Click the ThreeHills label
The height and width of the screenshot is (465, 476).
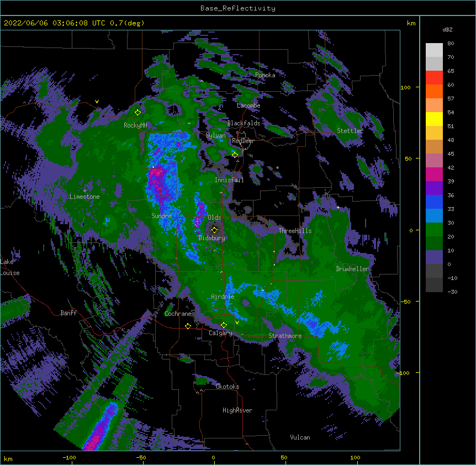tap(295, 231)
